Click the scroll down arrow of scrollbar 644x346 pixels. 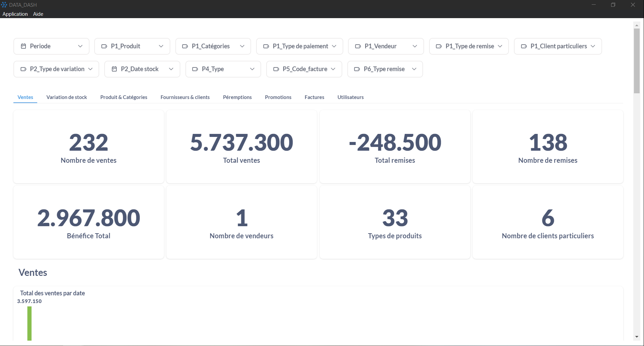637,337
